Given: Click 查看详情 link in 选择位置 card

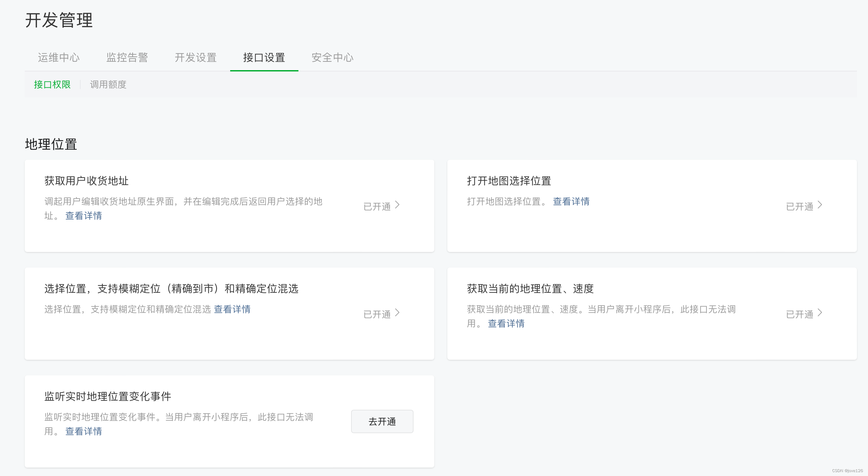Looking at the screenshot, I should point(232,309).
